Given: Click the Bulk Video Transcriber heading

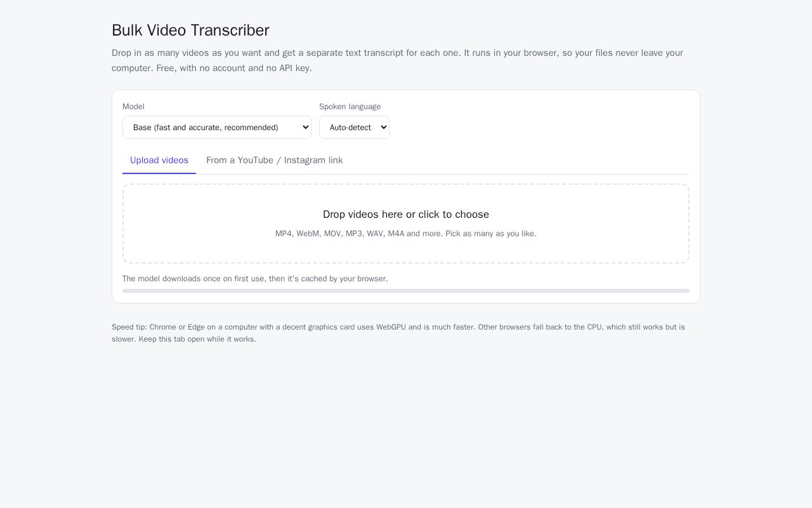Looking at the screenshot, I should point(190,30).
